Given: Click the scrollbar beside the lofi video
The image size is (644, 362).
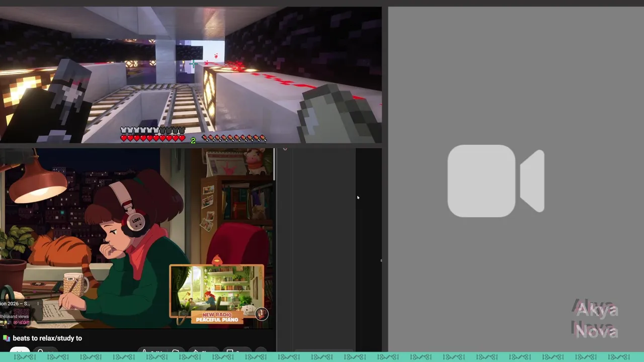Looking at the screenshot, I should tap(275, 164).
